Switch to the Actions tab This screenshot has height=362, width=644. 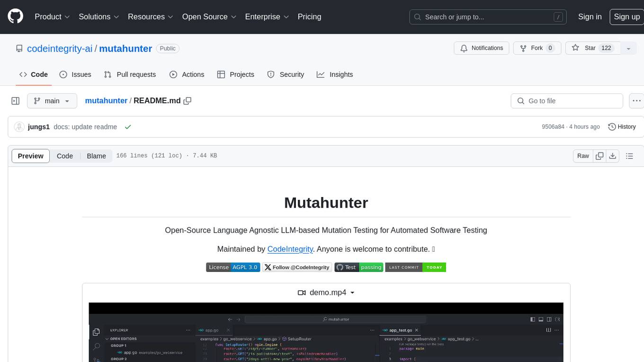click(187, 74)
